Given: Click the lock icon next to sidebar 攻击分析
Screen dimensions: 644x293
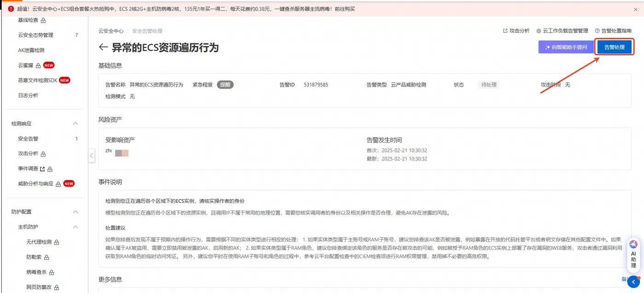Looking at the screenshot, I should pos(43,154).
